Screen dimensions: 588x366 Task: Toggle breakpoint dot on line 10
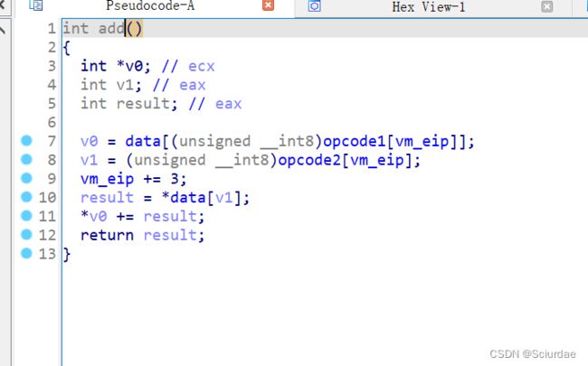coord(26,197)
